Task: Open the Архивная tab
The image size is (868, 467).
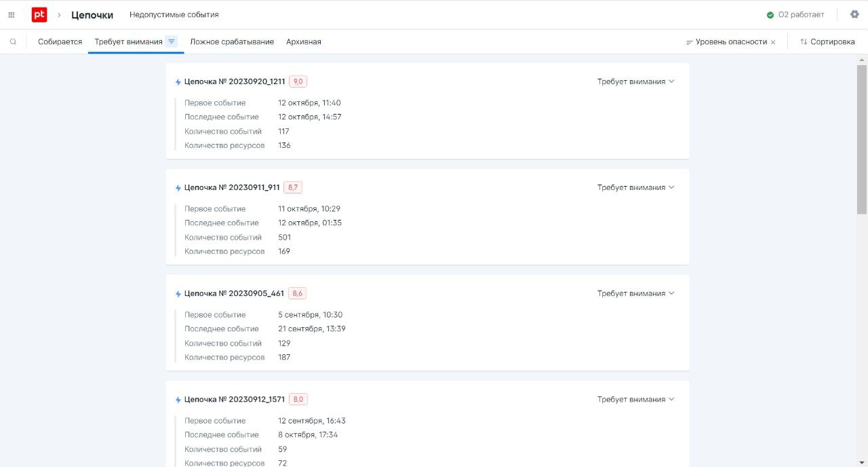Action: pyautogui.click(x=304, y=42)
